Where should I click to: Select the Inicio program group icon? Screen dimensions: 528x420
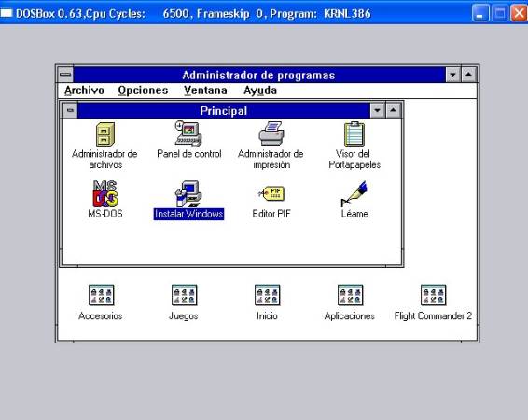click(267, 295)
